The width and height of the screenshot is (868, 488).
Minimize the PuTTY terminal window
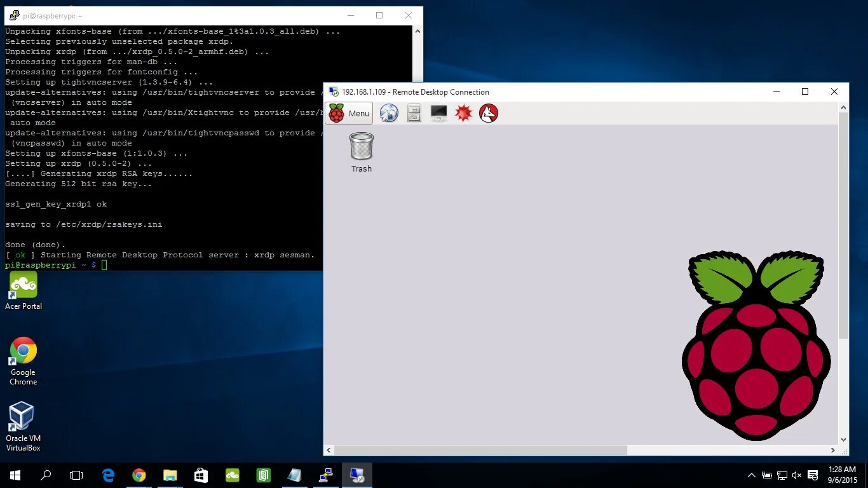(350, 15)
